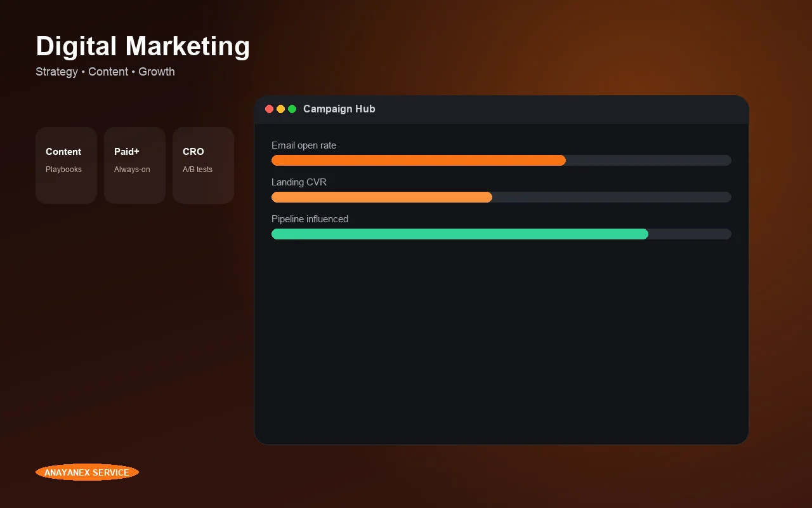Click the Pipeline influenced progress bar

501,234
